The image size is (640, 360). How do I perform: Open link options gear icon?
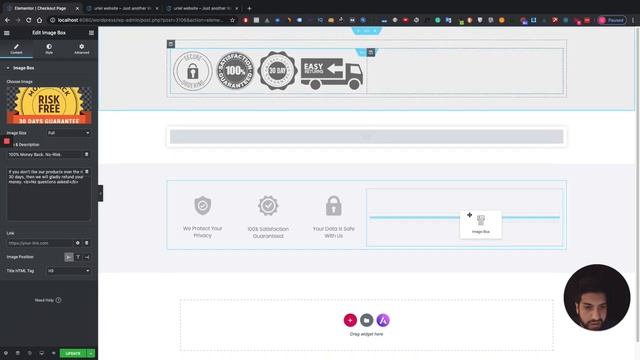point(78,243)
